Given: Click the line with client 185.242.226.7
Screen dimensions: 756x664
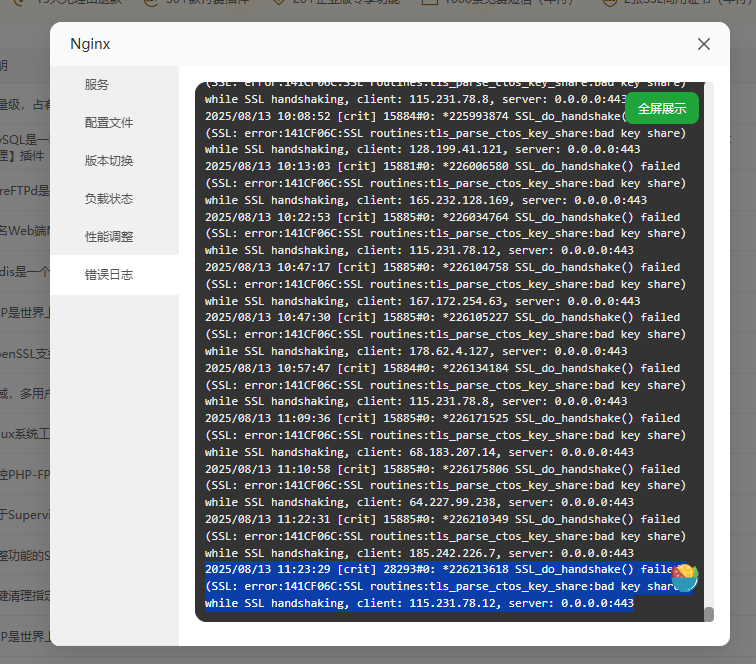Looking at the screenshot, I should tap(419, 553).
